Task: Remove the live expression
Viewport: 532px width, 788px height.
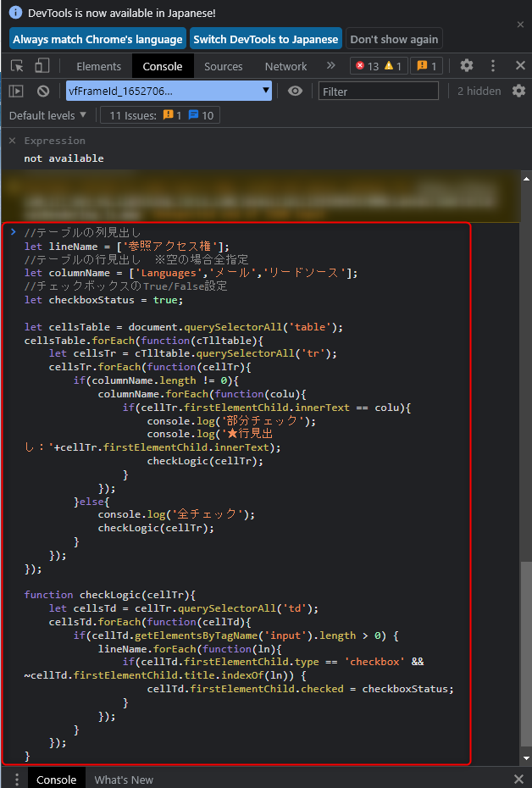Action: [x=12, y=141]
